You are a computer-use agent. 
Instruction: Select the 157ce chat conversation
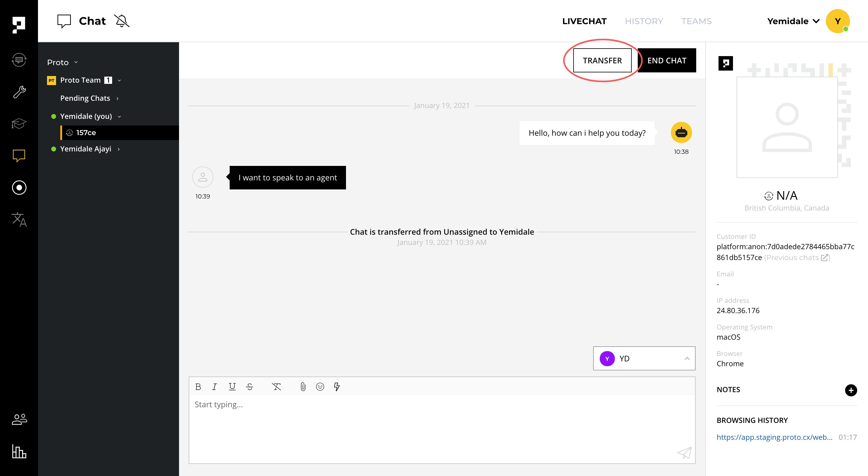[120, 133]
